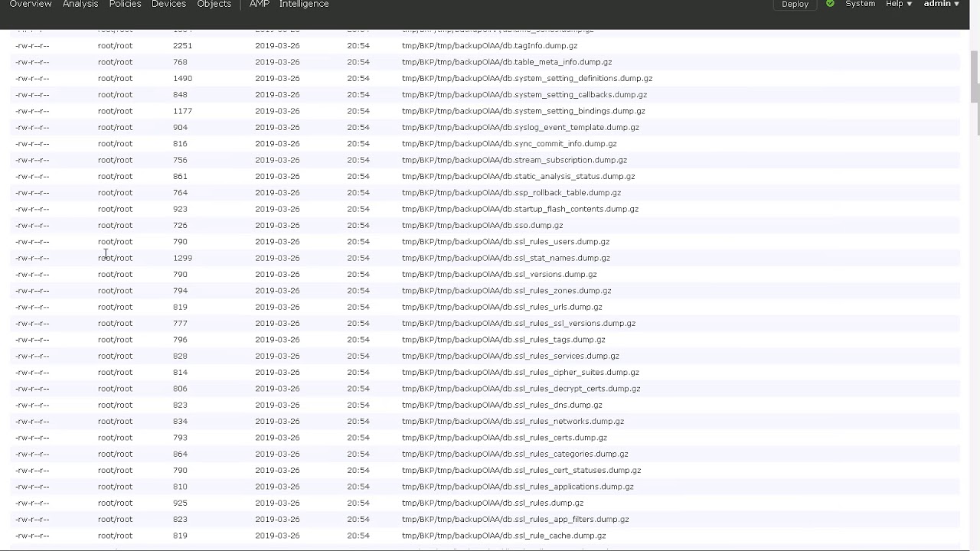Click the vertical scrollbar thumb

(x=975, y=77)
